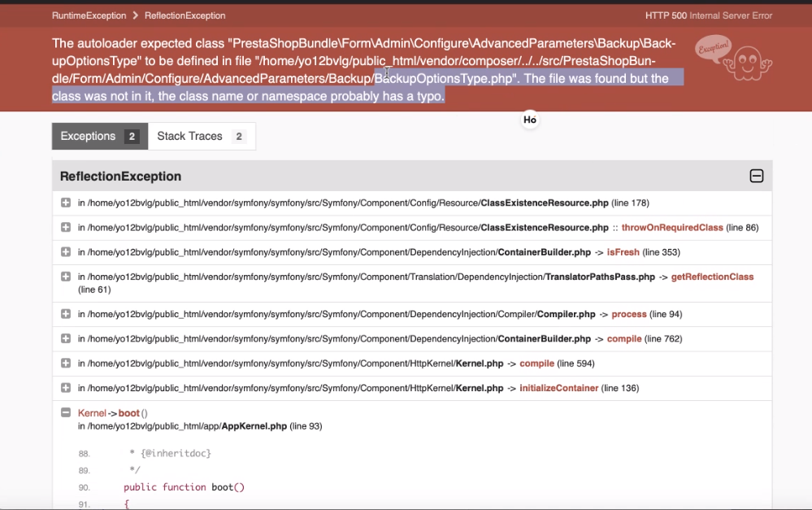Expand ClassExistenceResource.php line 178 trace
This screenshot has height=510, width=812.
click(x=66, y=203)
